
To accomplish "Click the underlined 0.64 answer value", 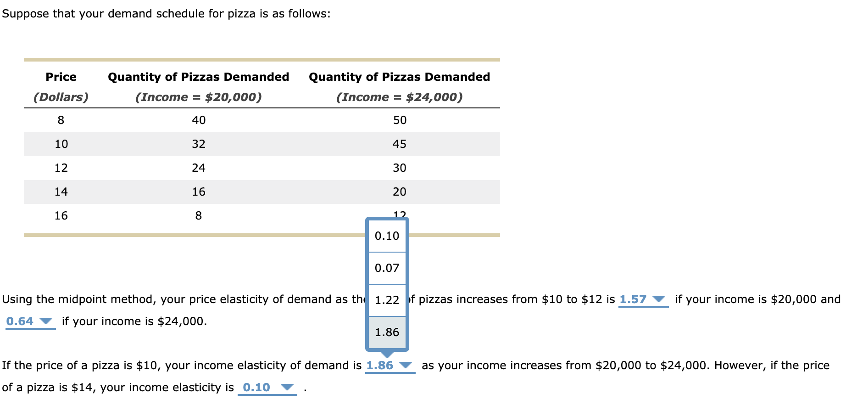I will 19,321.
